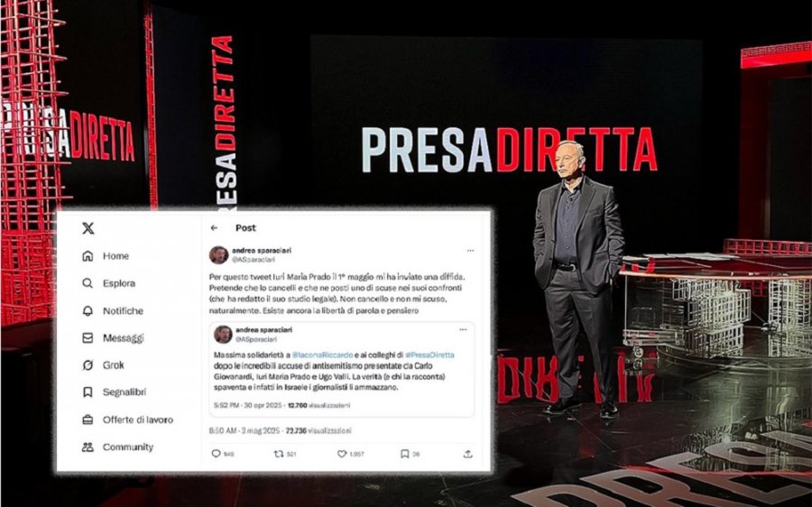Open the Community sidebar item

pos(117,447)
